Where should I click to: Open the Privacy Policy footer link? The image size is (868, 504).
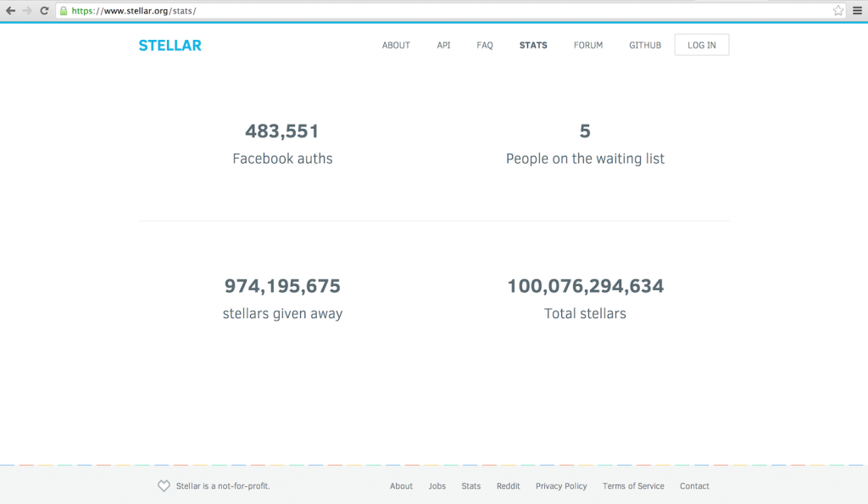click(561, 485)
